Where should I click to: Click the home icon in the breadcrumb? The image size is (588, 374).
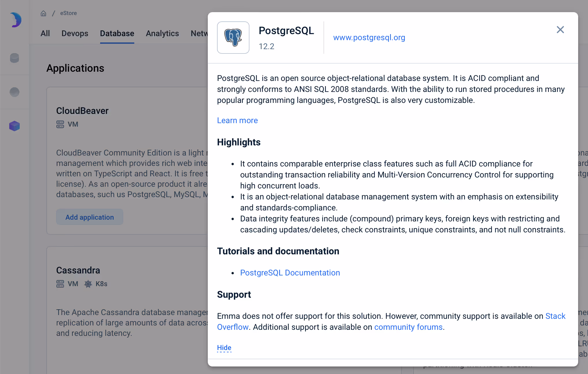tap(43, 13)
